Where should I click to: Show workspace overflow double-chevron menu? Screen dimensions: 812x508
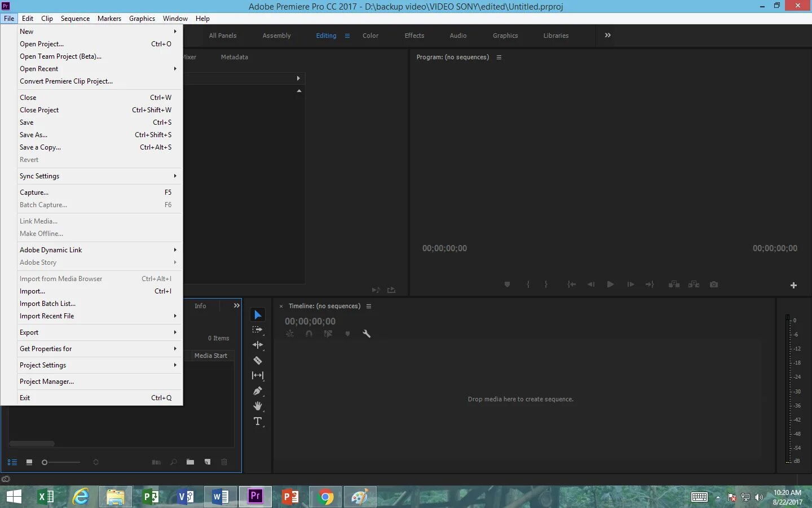(x=608, y=35)
